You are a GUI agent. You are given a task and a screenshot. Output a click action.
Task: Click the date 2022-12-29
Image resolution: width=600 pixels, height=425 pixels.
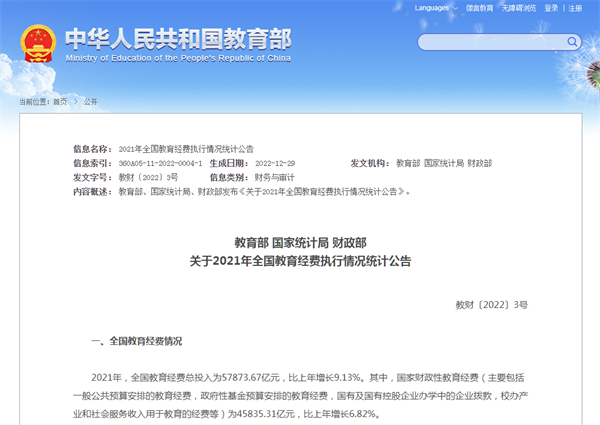pyautogui.click(x=275, y=163)
